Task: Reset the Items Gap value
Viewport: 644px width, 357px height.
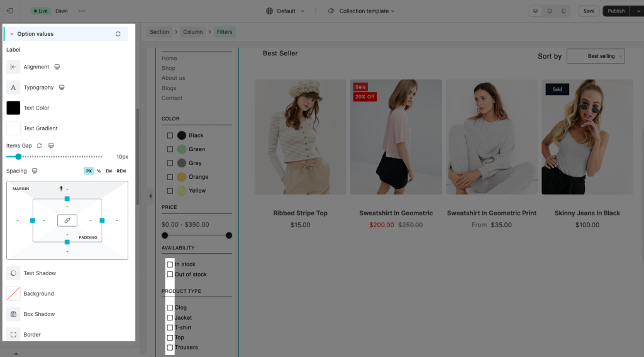Action: (40, 145)
